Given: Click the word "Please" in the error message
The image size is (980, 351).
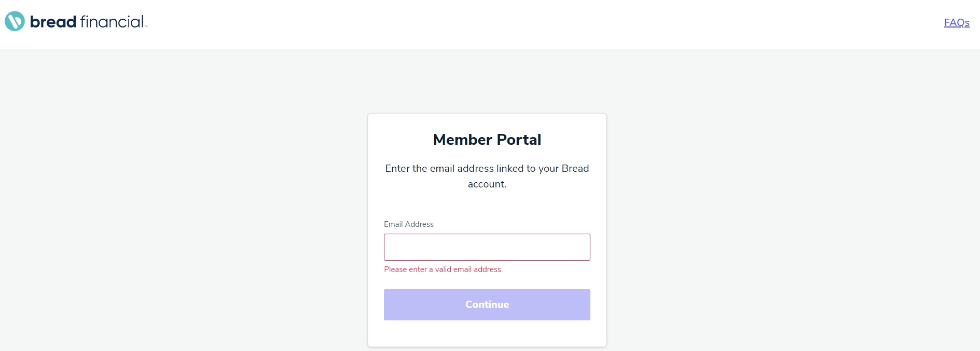Looking at the screenshot, I should 395,269.
